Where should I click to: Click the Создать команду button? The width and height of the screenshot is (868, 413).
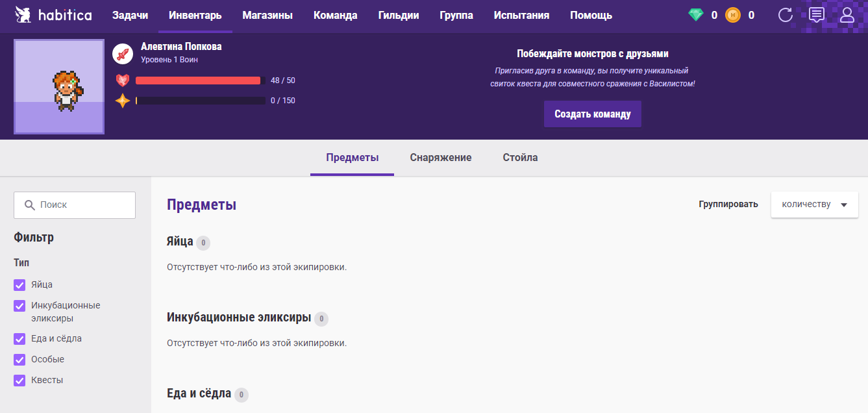[593, 114]
